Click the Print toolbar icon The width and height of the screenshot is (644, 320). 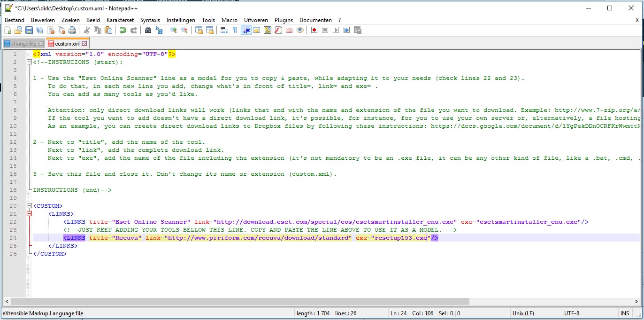(x=72, y=30)
